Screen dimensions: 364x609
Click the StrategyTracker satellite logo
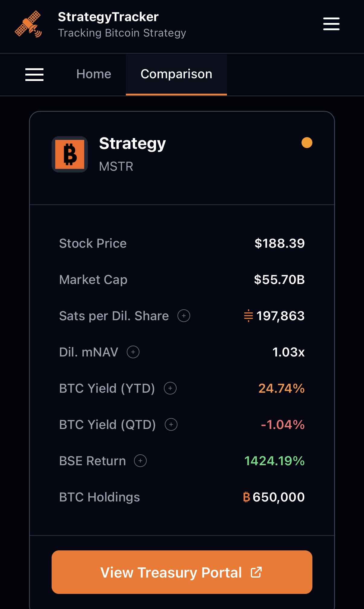pyautogui.click(x=28, y=24)
